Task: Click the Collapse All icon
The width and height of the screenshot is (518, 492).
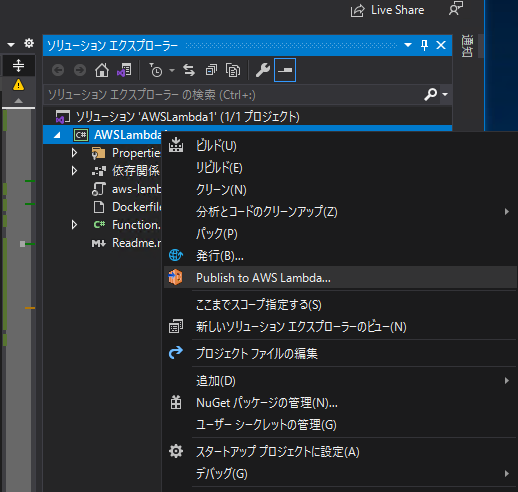Action: click(211, 70)
